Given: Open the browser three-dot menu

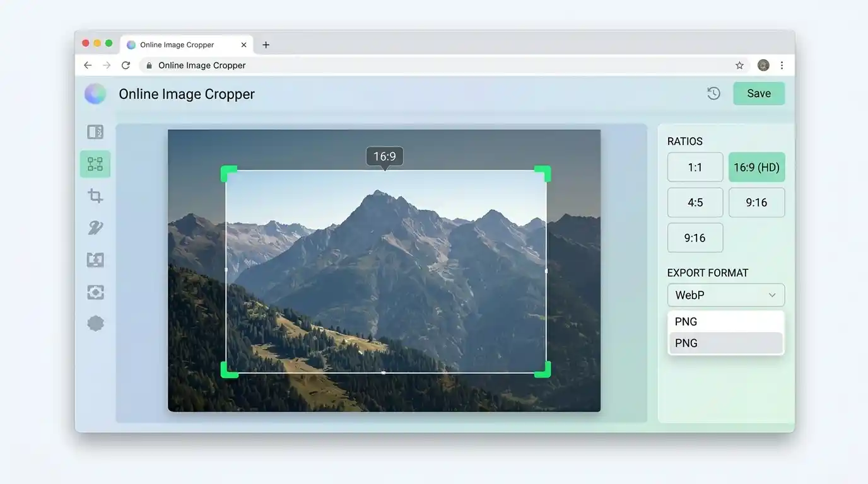Looking at the screenshot, I should [782, 65].
